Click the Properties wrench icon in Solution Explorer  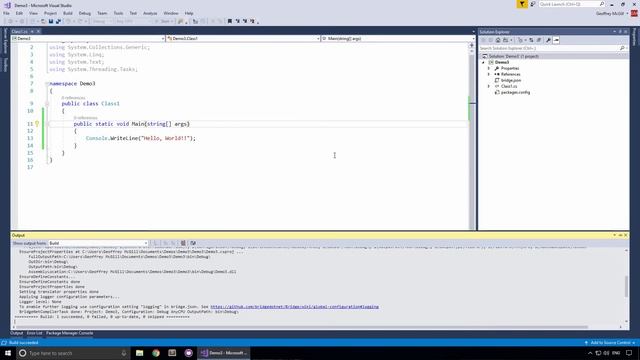point(548,40)
